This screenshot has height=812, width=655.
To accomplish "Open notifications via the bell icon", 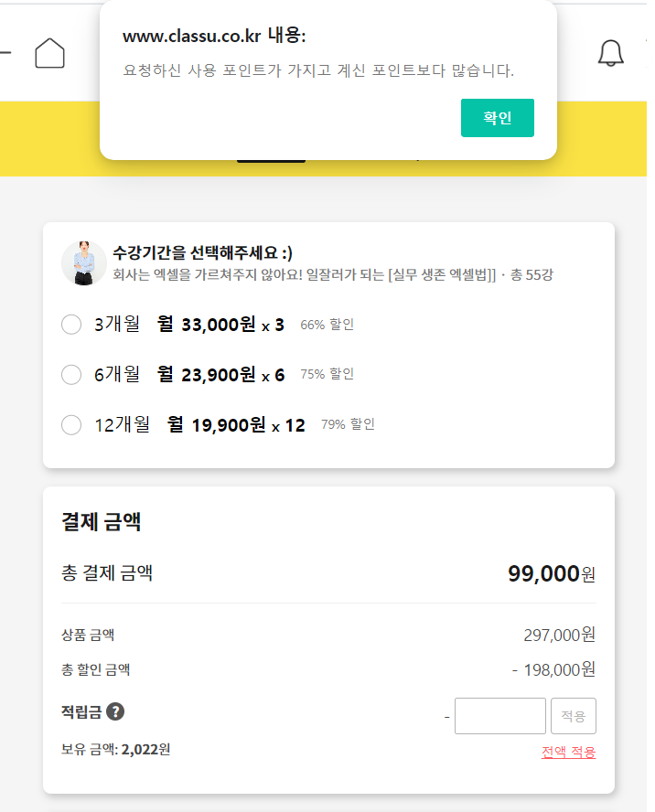I will pos(610,53).
